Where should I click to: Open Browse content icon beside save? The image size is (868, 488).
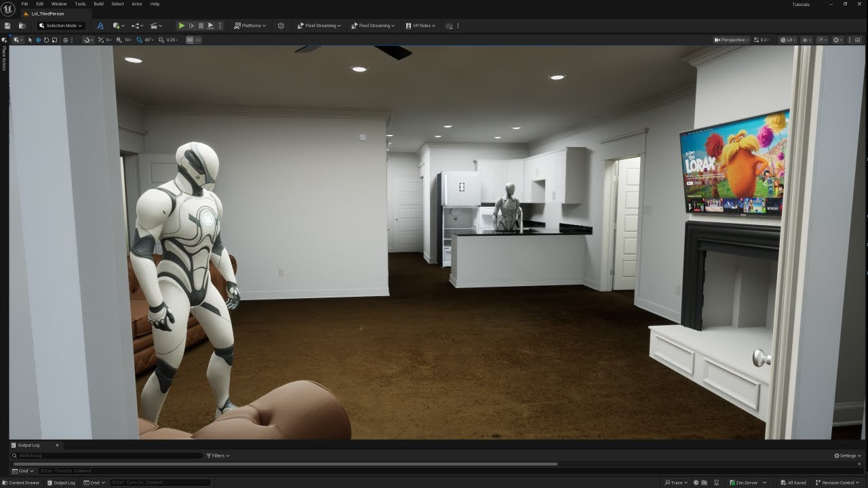pos(22,26)
